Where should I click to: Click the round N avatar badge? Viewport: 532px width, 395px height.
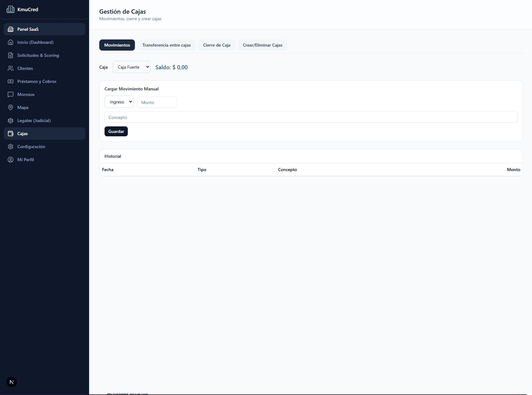pyautogui.click(x=12, y=382)
